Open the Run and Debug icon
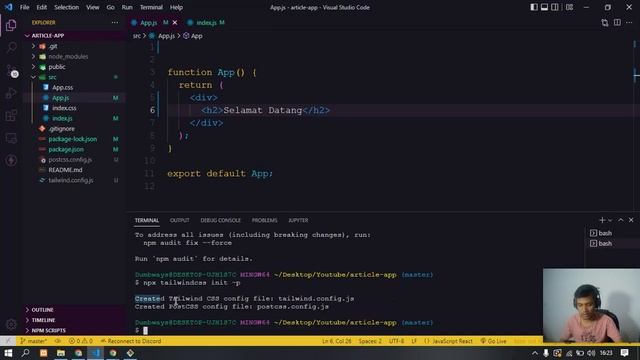The image size is (640, 360). [x=11, y=93]
